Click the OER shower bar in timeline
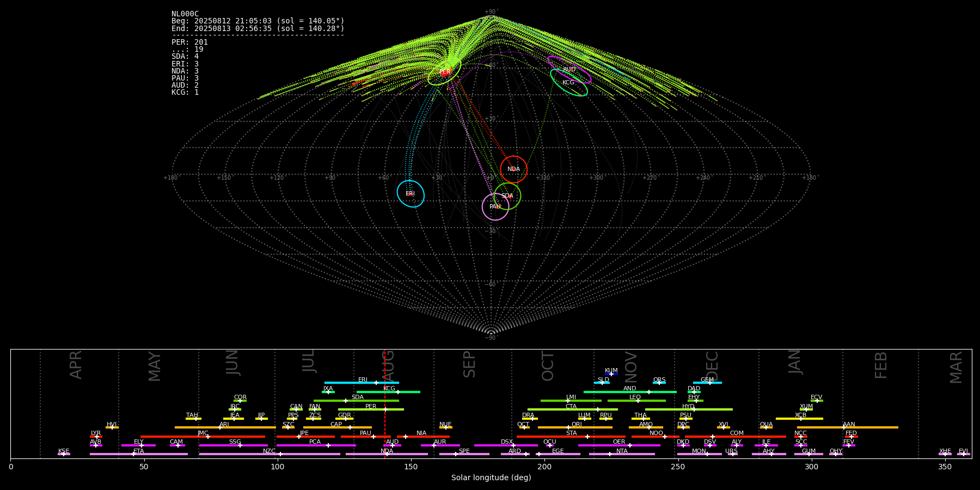 pos(619,445)
